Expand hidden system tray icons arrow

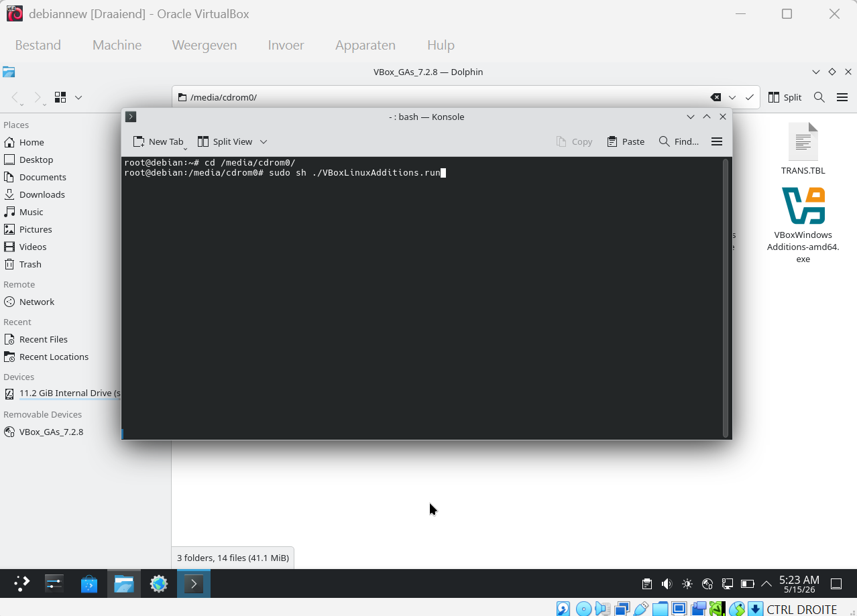pos(766,584)
